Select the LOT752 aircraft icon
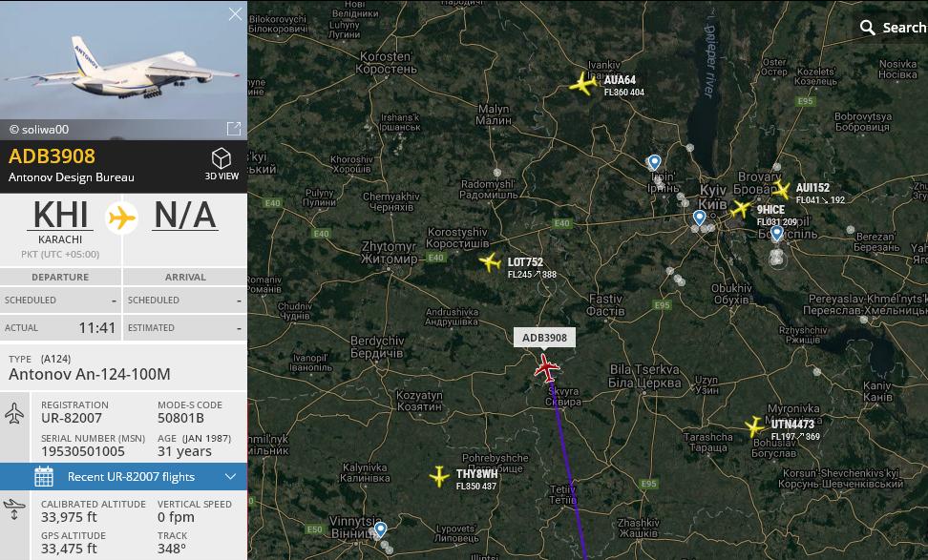This screenshot has height=560, width=928. tap(490, 261)
